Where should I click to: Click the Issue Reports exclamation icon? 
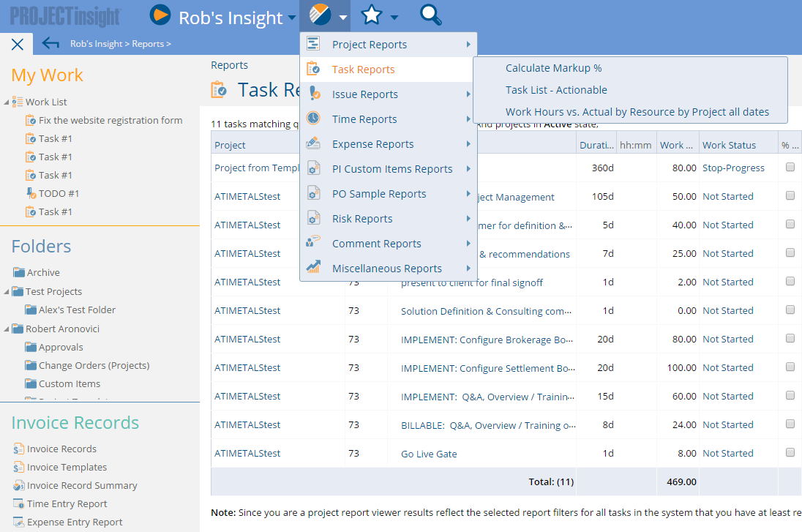(314, 93)
